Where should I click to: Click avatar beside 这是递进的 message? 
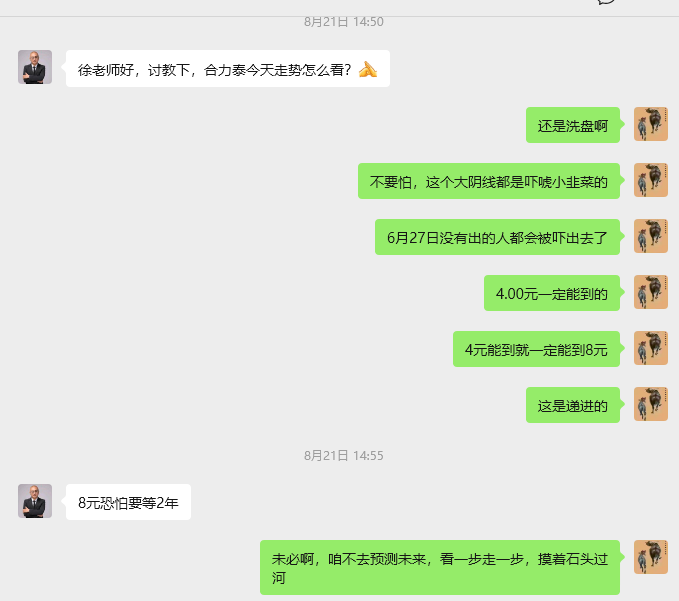(651, 404)
